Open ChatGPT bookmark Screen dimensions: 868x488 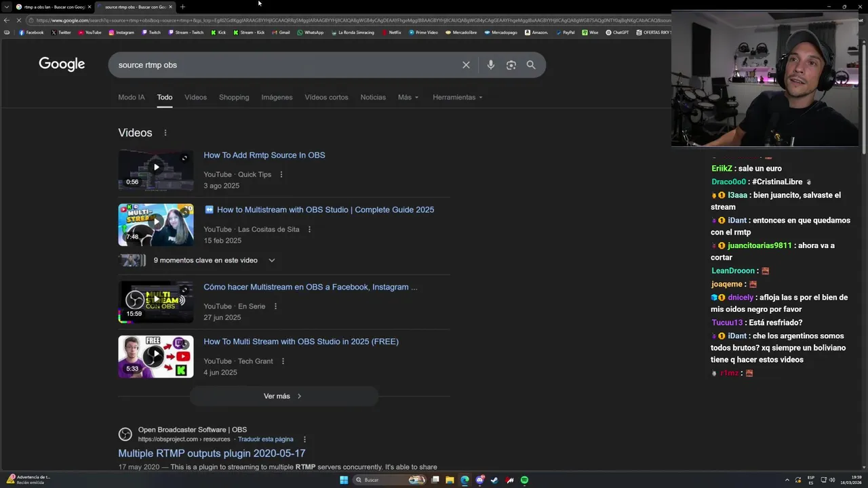617,33
